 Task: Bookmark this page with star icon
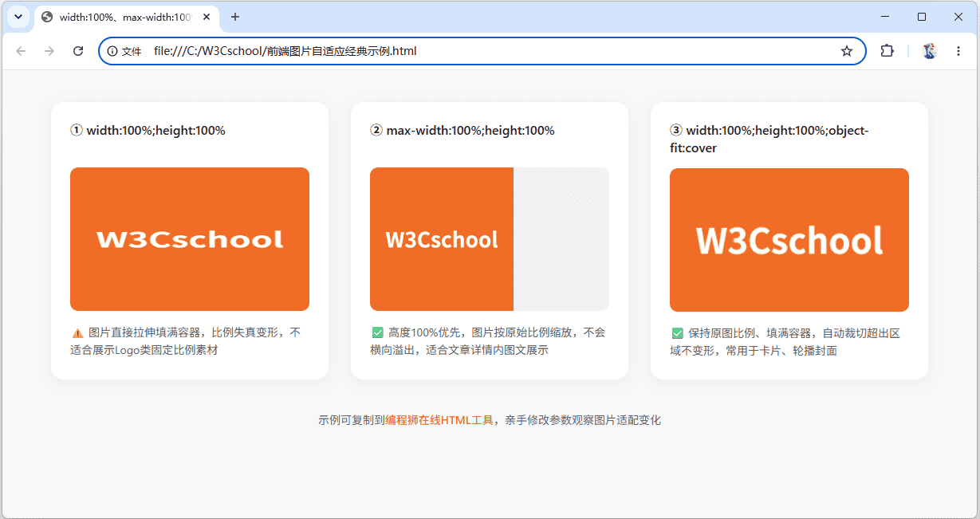pyautogui.click(x=847, y=51)
